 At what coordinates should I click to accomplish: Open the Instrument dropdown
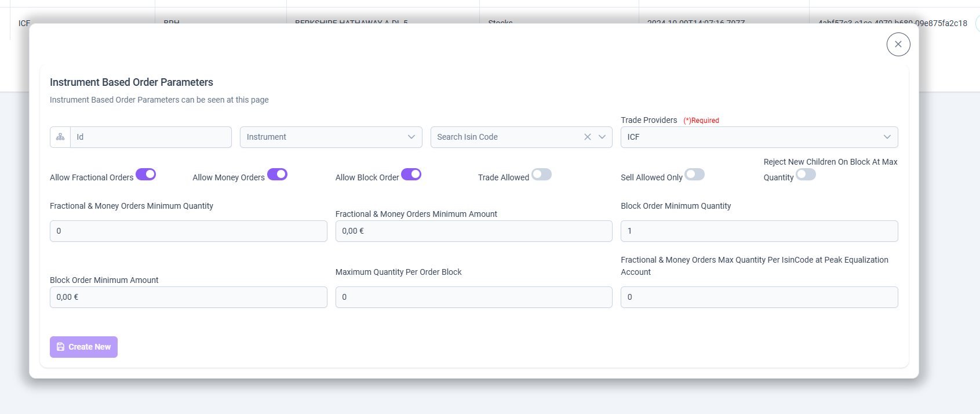tap(331, 137)
